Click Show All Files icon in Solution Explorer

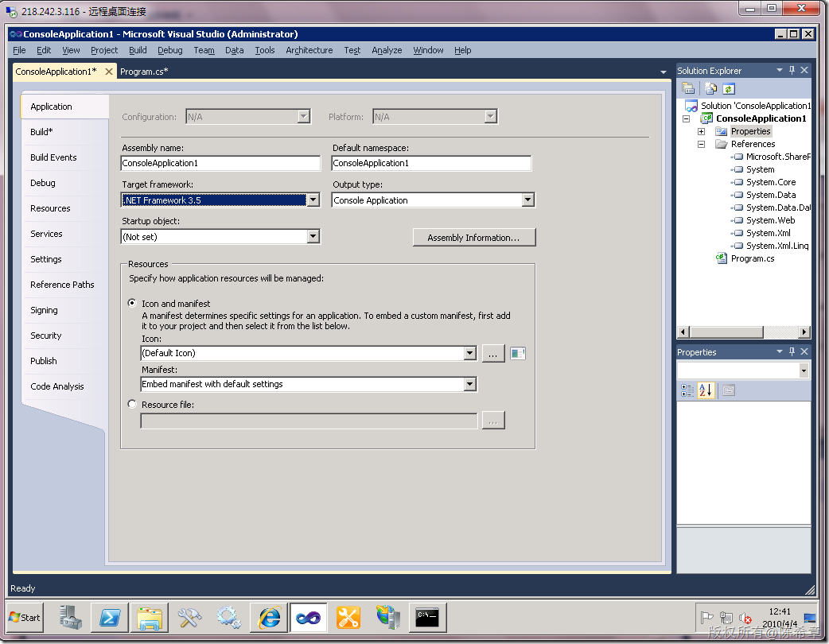point(710,88)
